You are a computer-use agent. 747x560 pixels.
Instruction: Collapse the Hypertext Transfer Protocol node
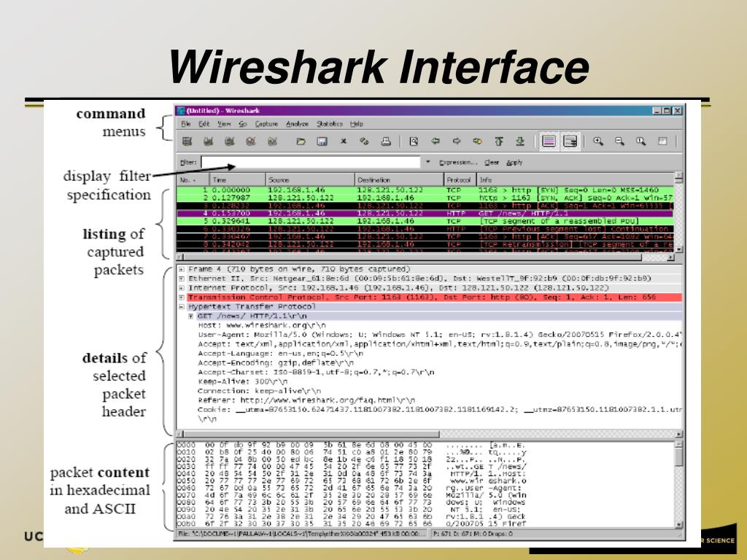tap(182, 307)
